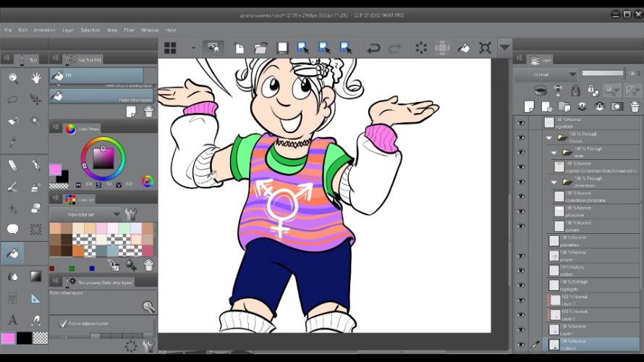Select the Eraser tool
644x362 pixels.
tap(13, 165)
